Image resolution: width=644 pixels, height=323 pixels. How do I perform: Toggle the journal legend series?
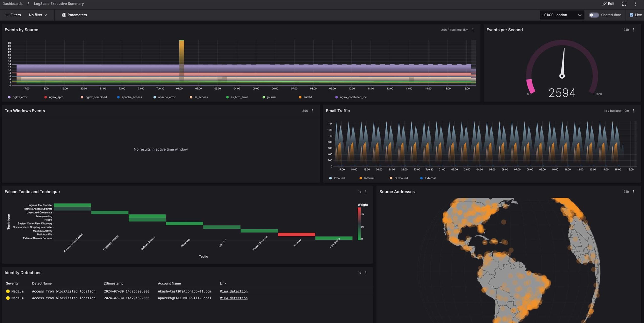click(269, 97)
